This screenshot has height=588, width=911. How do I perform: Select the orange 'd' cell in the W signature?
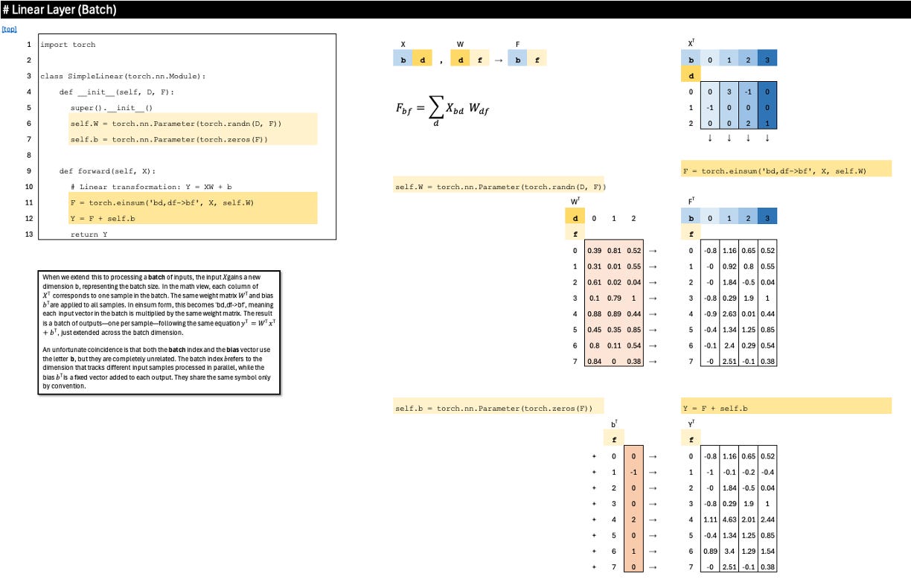point(460,57)
